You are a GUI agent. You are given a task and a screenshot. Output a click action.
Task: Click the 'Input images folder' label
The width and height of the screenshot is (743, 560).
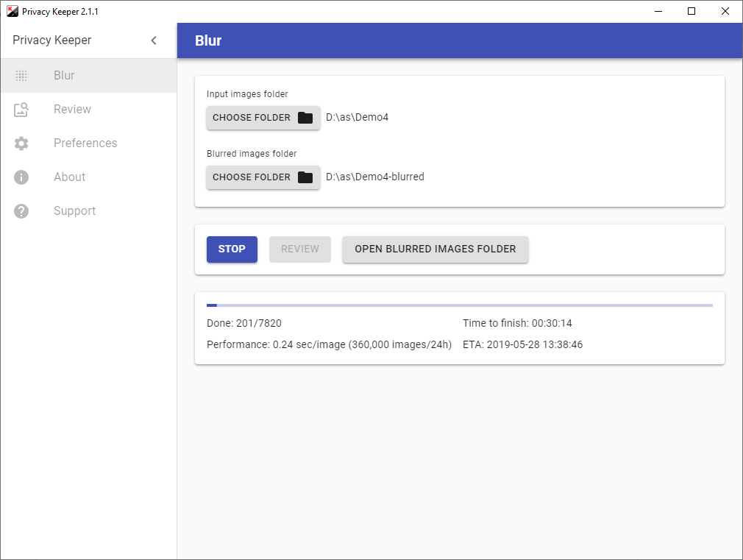click(247, 94)
